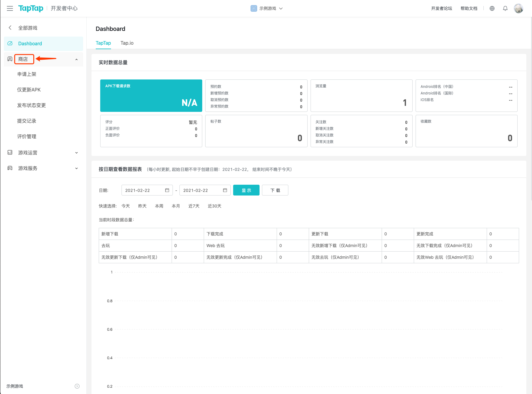Click the 显示 button

tap(246, 190)
